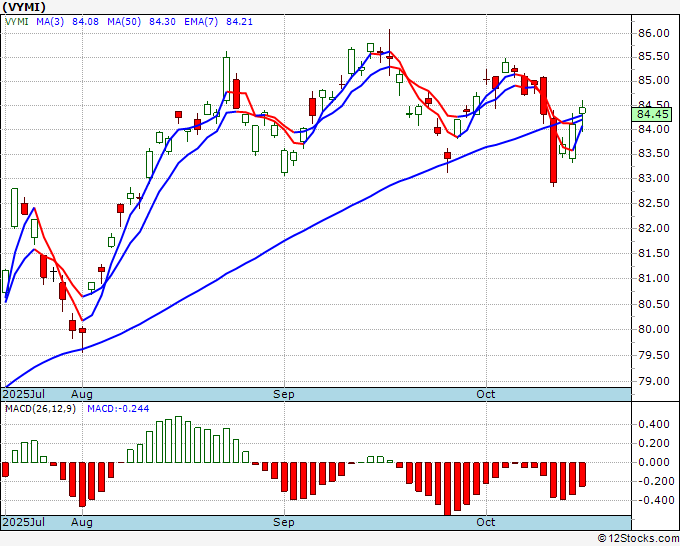The image size is (680, 546).
Task: Click the EMA(7) value 84.21
Action: tap(239, 22)
